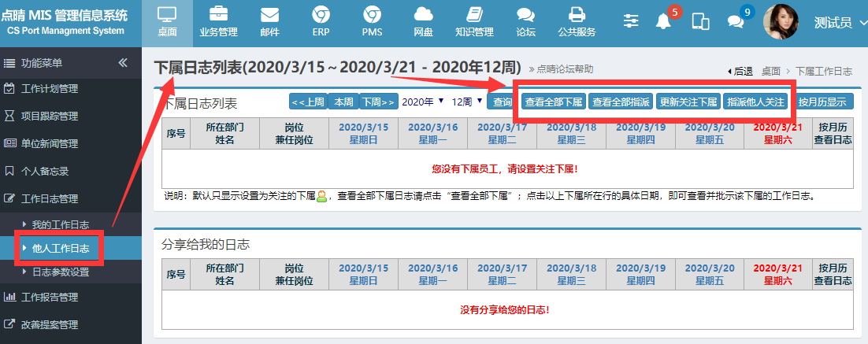
Task: Open the 测试员 user dropdown menu
Action: click(x=838, y=23)
